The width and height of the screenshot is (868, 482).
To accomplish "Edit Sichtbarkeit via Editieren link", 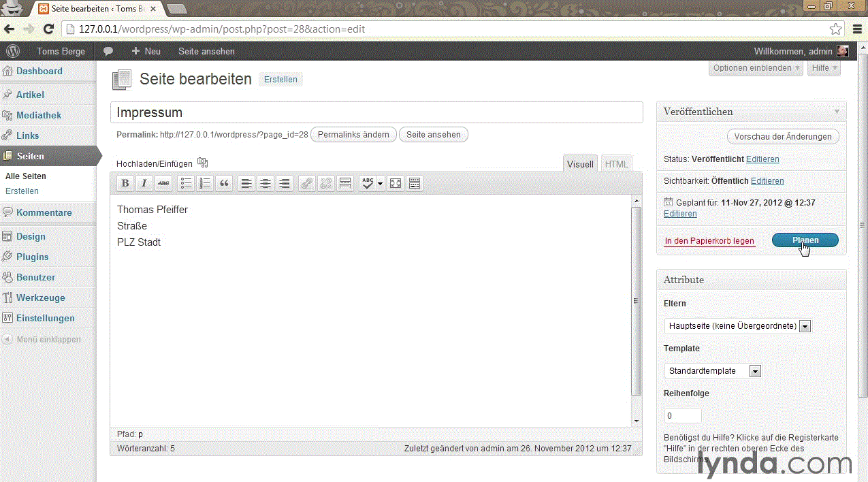I will tap(767, 181).
